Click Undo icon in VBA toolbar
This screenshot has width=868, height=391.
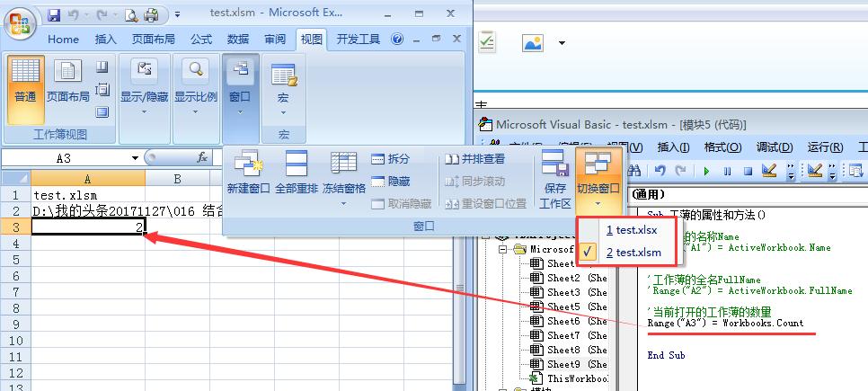pyautogui.click(x=660, y=171)
